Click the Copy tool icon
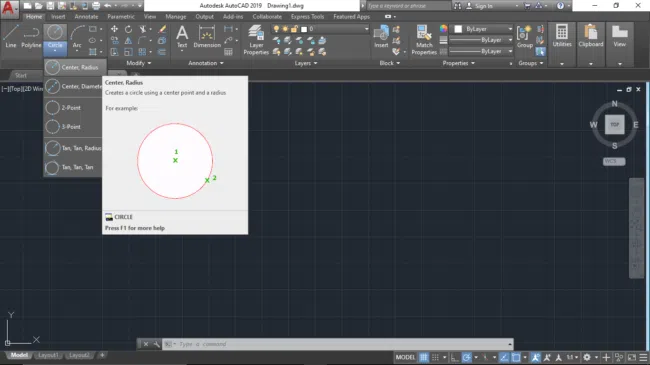This screenshot has width=650, height=365. 114,41
